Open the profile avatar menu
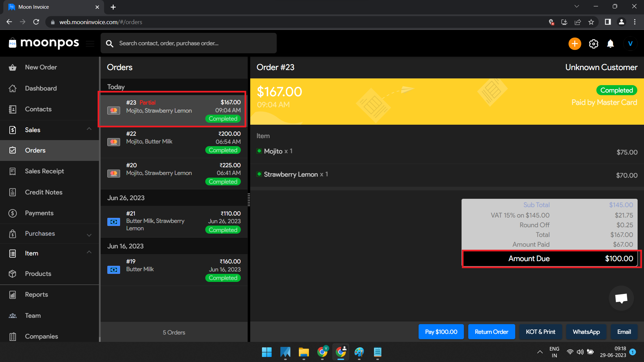Screen dimensions: 644x362 [x=630, y=44]
